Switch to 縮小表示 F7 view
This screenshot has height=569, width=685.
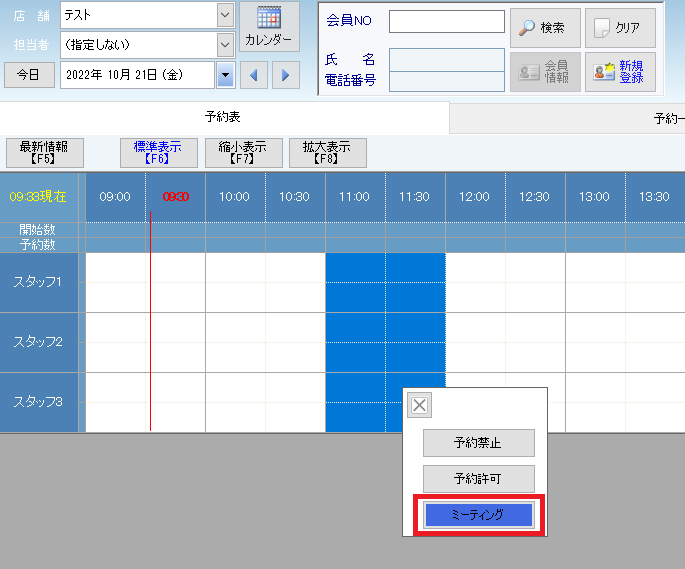pos(243,152)
